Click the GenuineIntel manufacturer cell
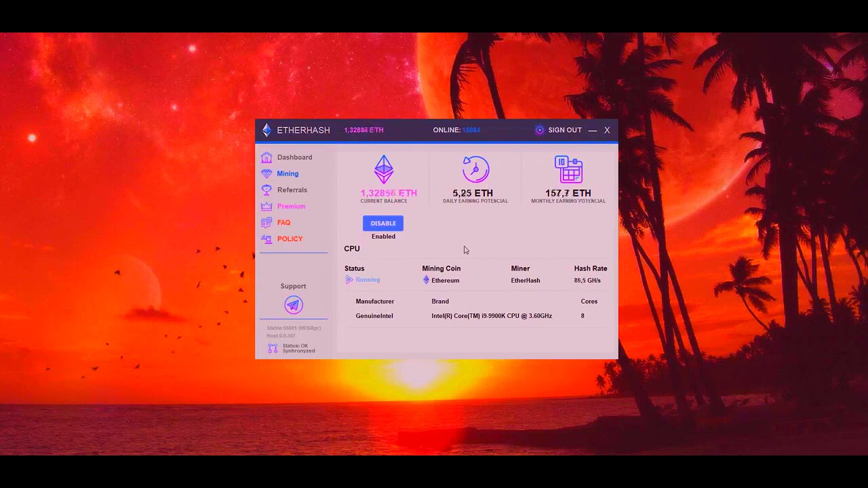This screenshot has width=868, height=488. (x=374, y=316)
